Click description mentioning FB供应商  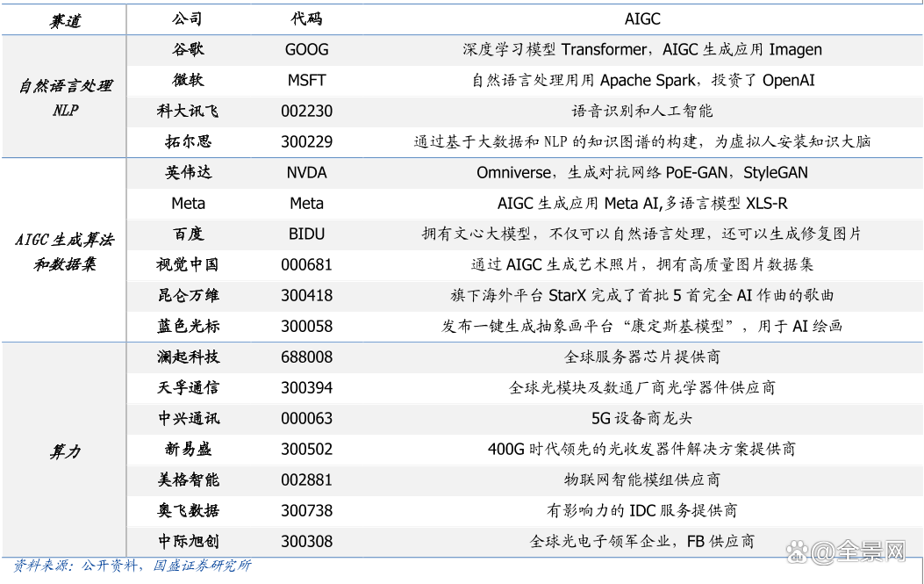click(x=642, y=541)
